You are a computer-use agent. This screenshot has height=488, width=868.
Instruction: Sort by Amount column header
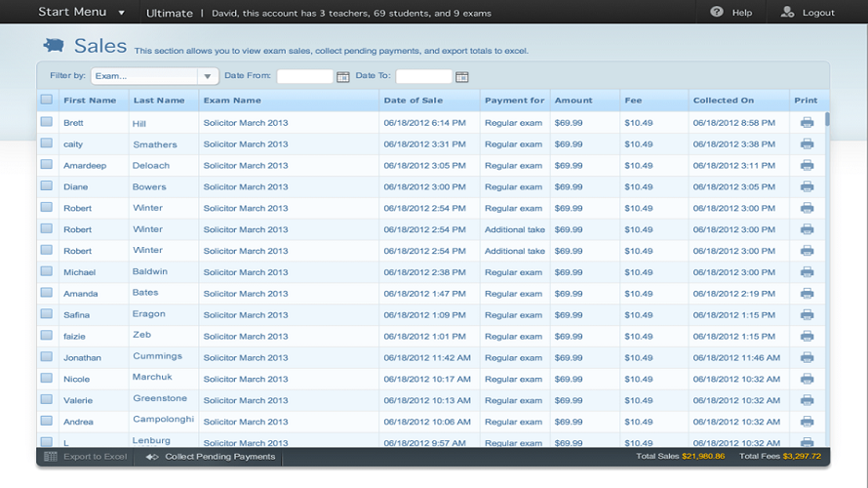pos(573,101)
